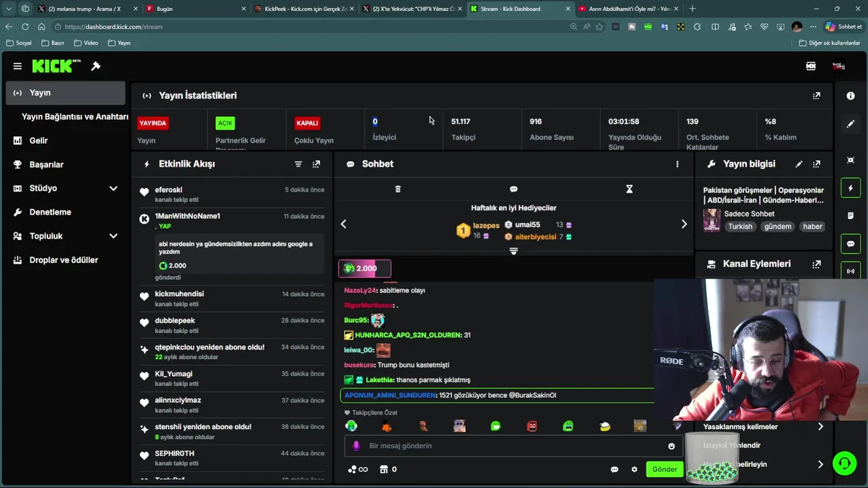This screenshot has height=488, width=868.
Task: Open Yasaklanmış kelimeler arrow
Action: [821, 427]
